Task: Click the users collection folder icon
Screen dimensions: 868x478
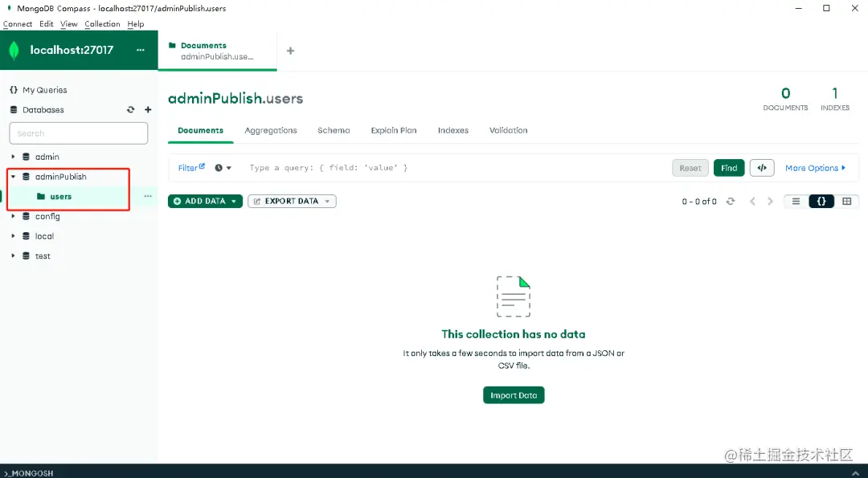Action: click(x=40, y=196)
